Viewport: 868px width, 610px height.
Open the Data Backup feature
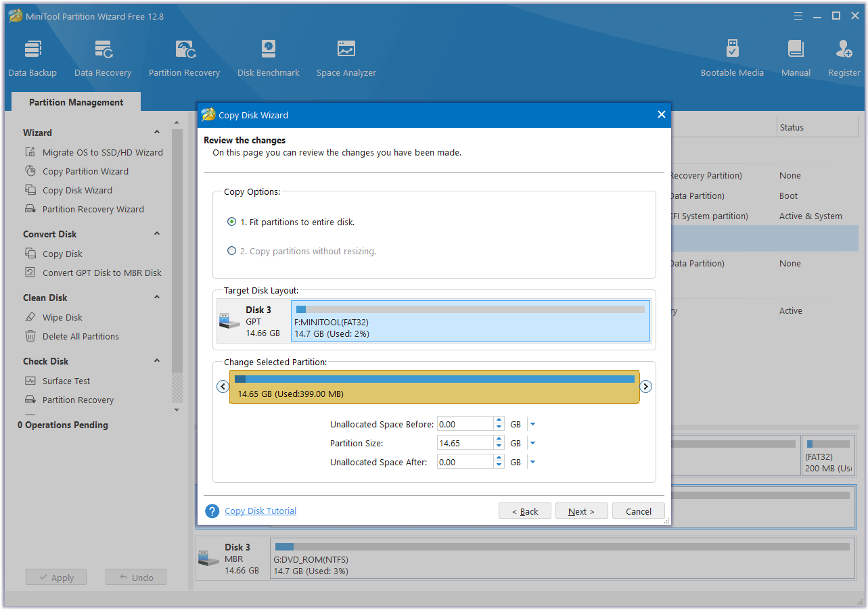[32, 57]
